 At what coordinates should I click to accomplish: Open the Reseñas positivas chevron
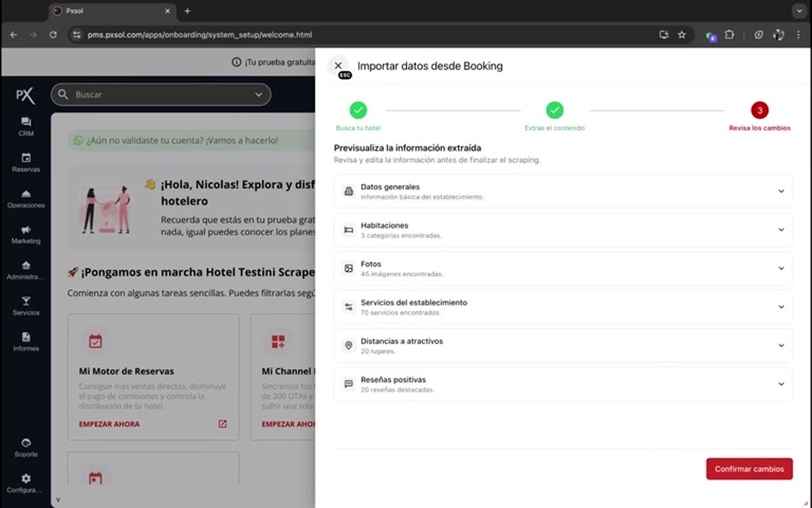780,384
